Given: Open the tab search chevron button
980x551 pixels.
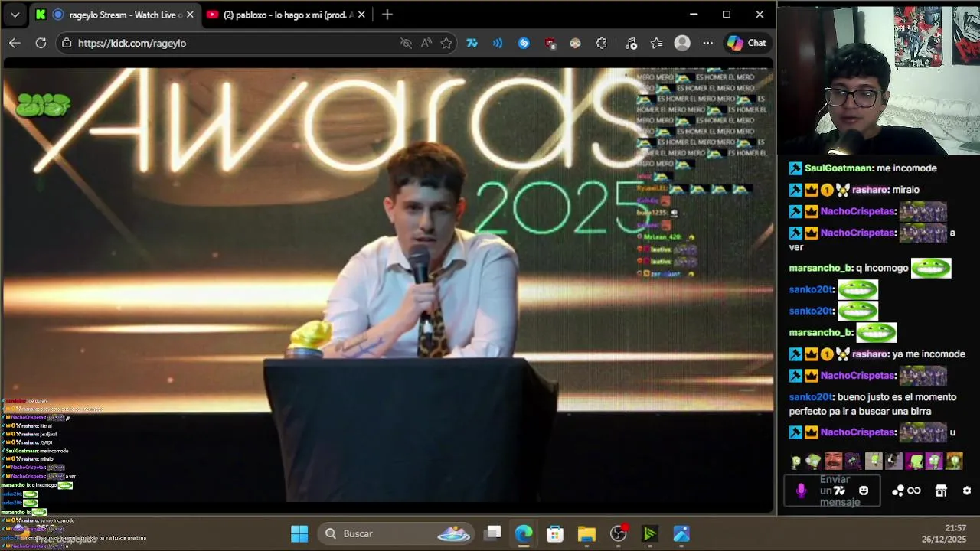Looking at the screenshot, I should [15, 15].
